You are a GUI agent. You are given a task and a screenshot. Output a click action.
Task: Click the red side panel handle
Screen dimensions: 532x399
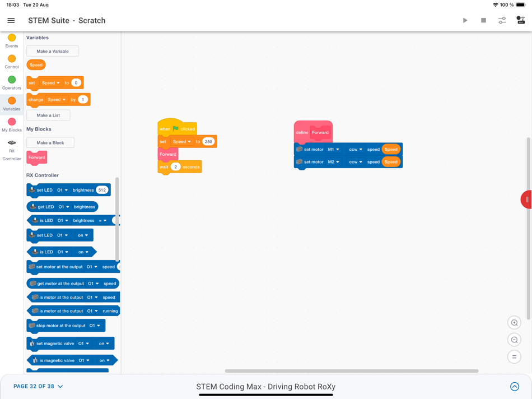[526, 199]
